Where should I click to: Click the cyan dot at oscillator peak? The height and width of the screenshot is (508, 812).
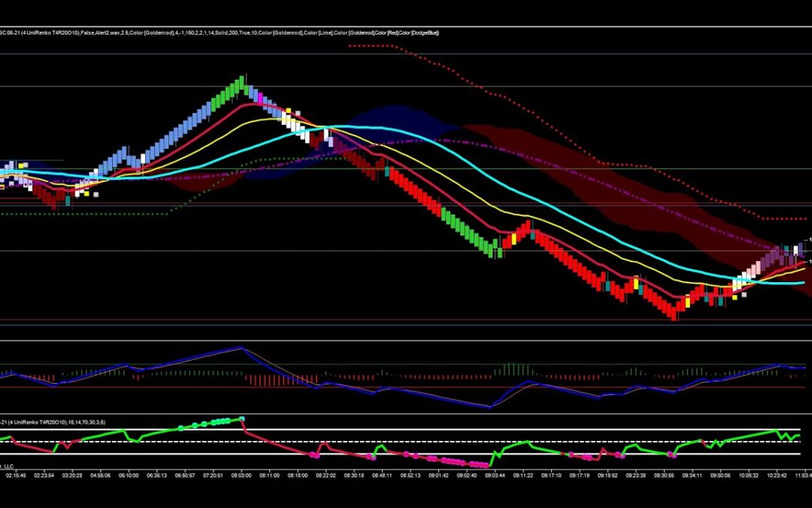pos(242,418)
